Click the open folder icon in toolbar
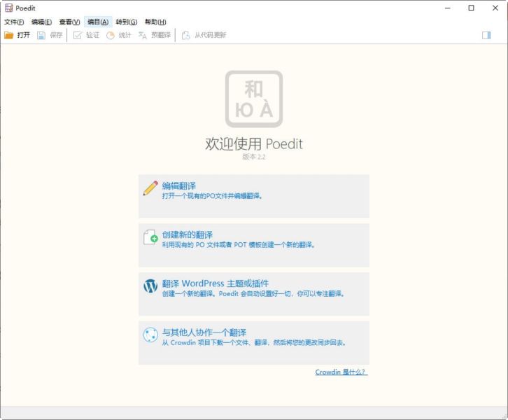 coord(9,35)
